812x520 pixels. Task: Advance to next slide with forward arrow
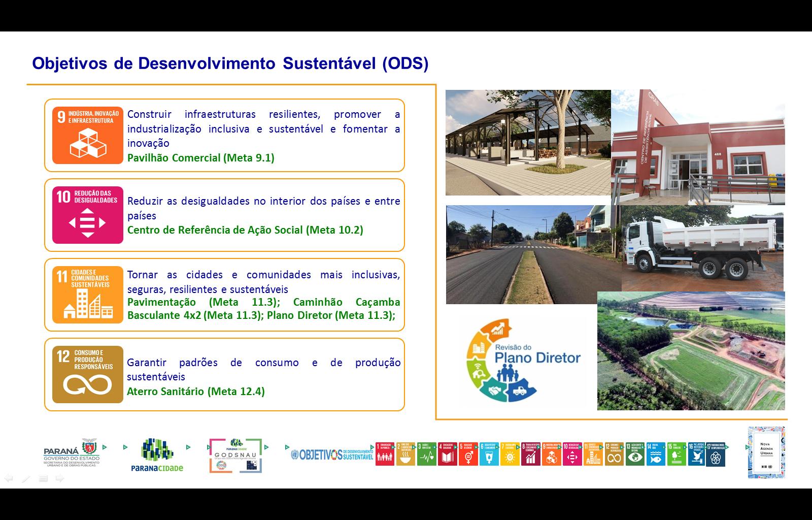pos(60,478)
